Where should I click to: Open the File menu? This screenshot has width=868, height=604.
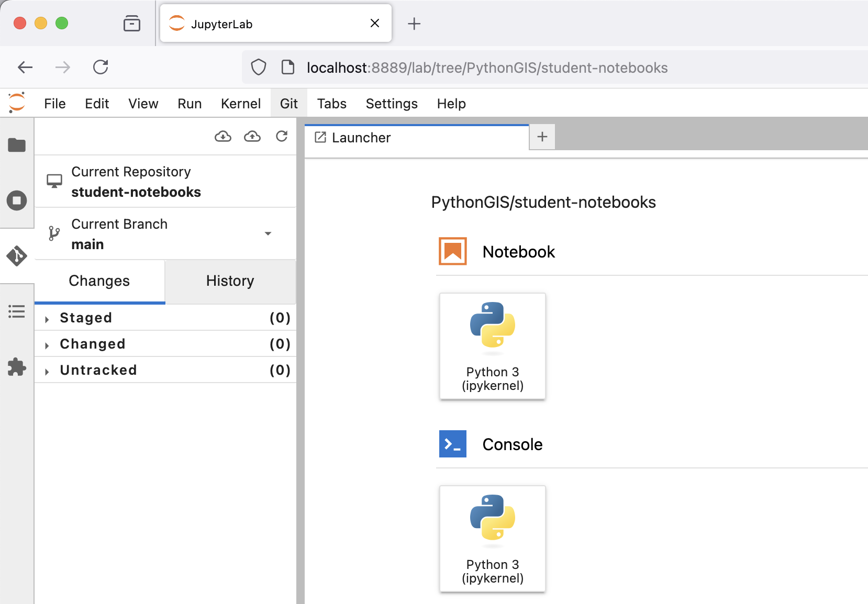pyautogui.click(x=55, y=104)
